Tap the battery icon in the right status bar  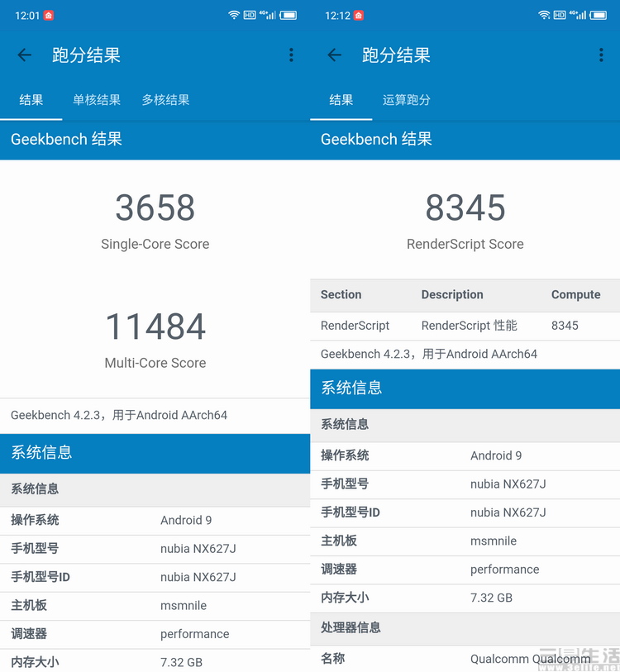click(599, 16)
